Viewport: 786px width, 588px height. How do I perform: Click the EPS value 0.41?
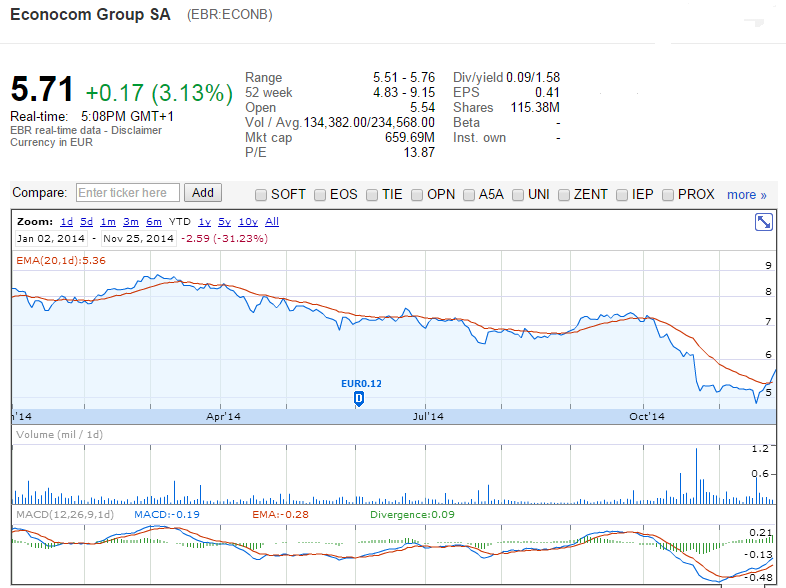tap(547, 92)
